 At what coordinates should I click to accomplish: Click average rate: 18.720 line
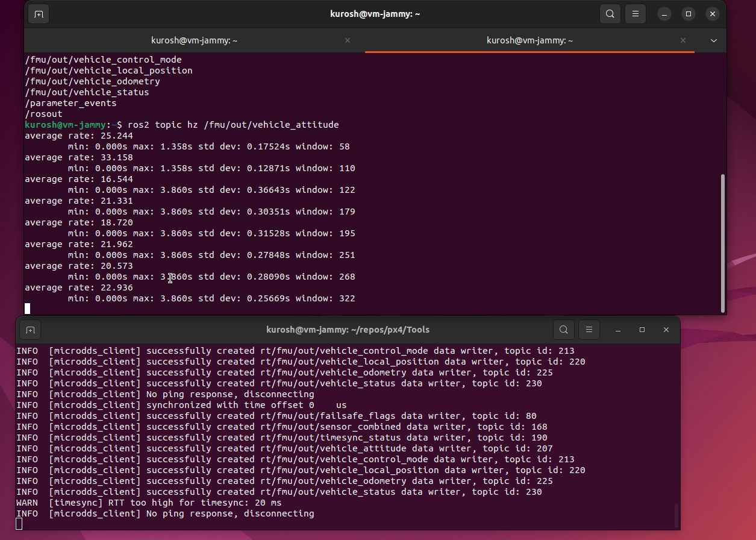(79, 222)
